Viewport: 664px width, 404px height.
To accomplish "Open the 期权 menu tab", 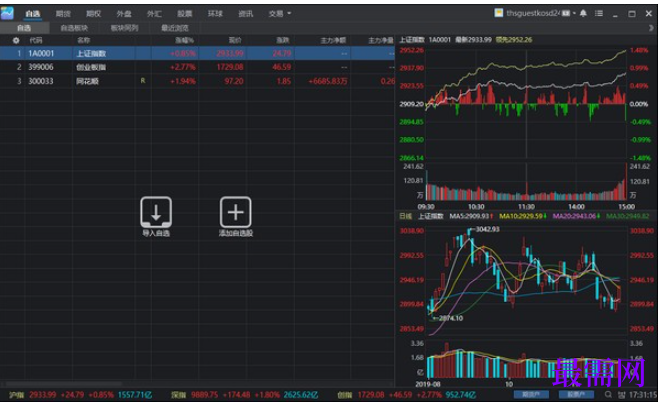I will [x=93, y=14].
